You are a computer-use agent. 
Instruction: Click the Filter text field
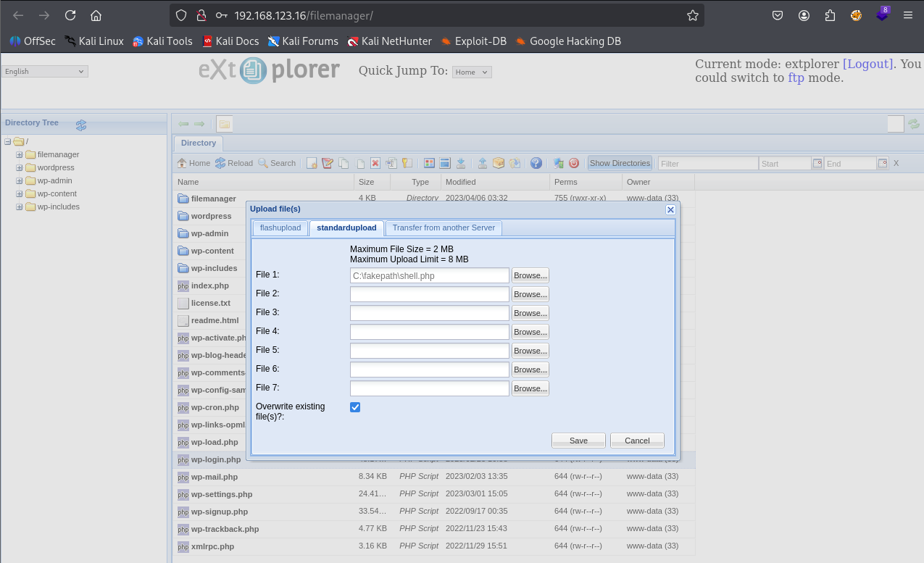tap(707, 164)
